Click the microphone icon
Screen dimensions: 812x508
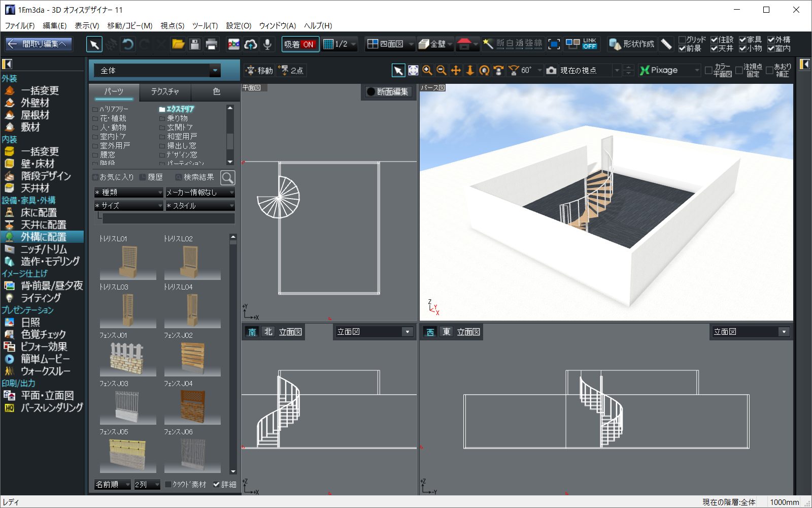click(267, 44)
